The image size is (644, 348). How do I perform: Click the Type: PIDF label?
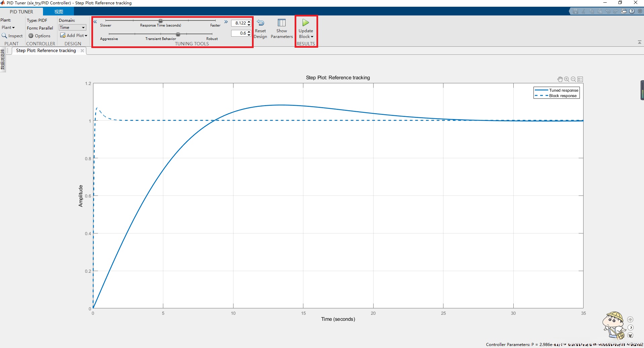tap(37, 20)
